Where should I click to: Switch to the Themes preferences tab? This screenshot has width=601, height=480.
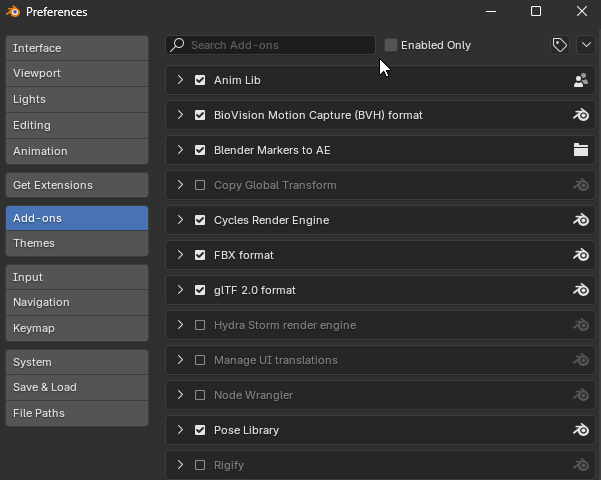(x=76, y=243)
